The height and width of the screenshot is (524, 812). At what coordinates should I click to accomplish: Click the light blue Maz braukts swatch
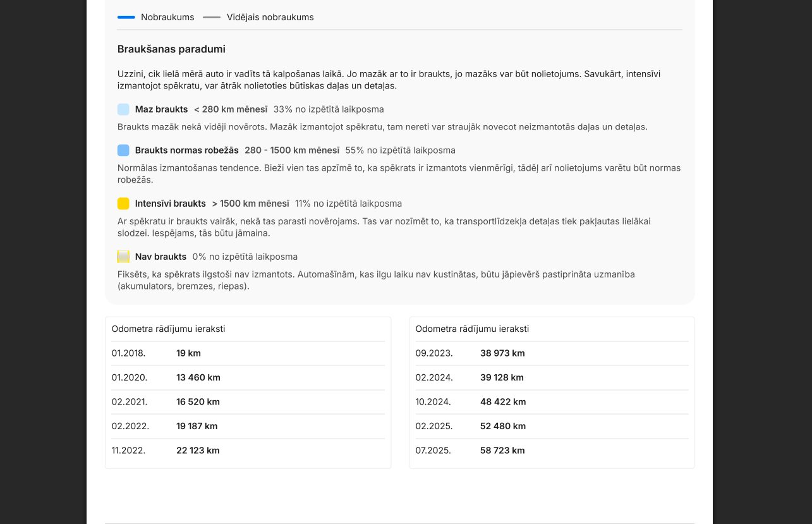tap(123, 109)
